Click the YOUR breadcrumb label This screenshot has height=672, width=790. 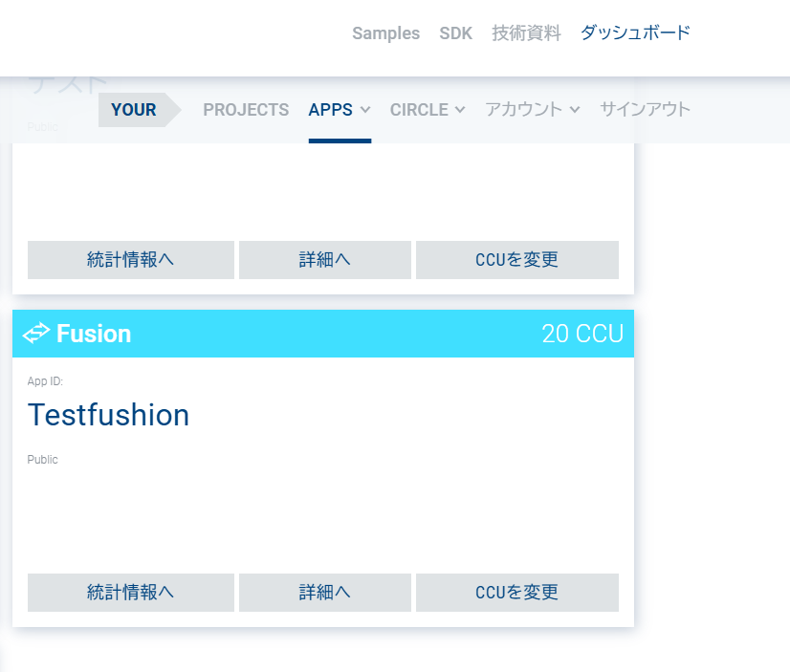[x=133, y=110]
